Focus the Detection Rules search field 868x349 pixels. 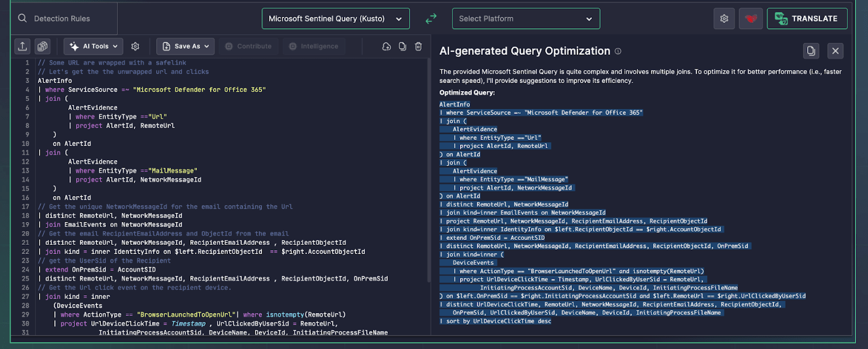(x=64, y=18)
